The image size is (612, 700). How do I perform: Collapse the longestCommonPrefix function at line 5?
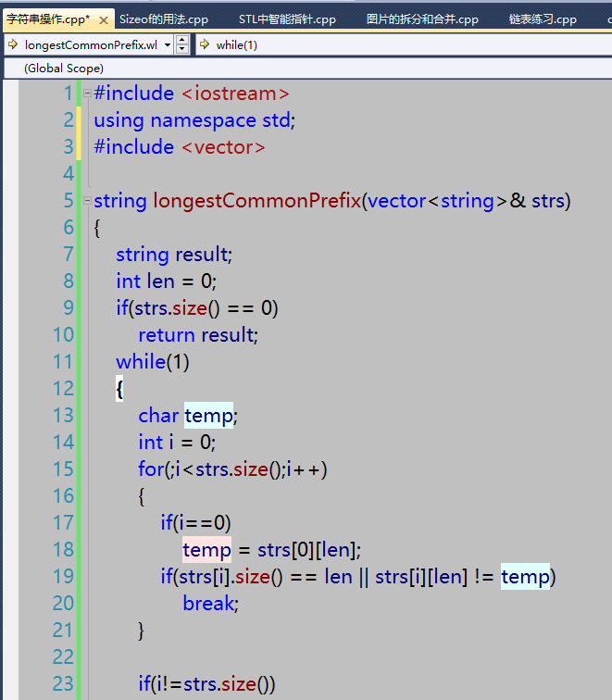(x=87, y=200)
